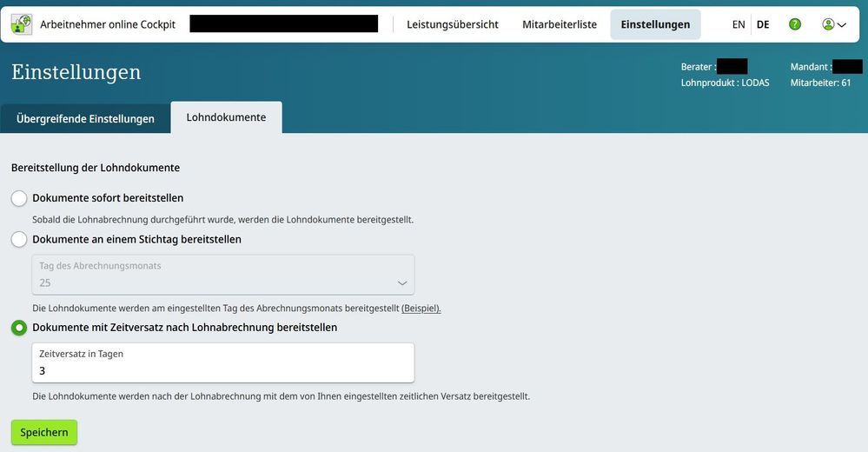Image resolution: width=868 pixels, height=452 pixels.
Task: Open the (Beispiel) link
Action: (421, 309)
